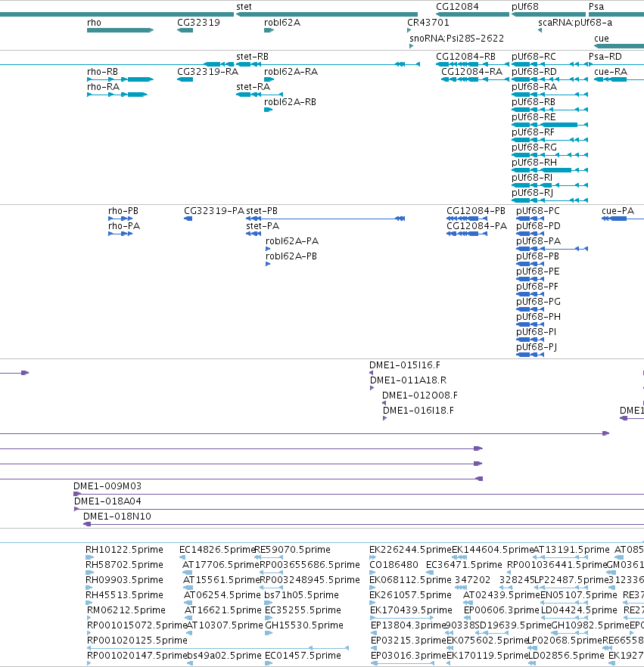Select CO186480 EST label
The width and height of the screenshot is (644, 667).
coord(394,565)
